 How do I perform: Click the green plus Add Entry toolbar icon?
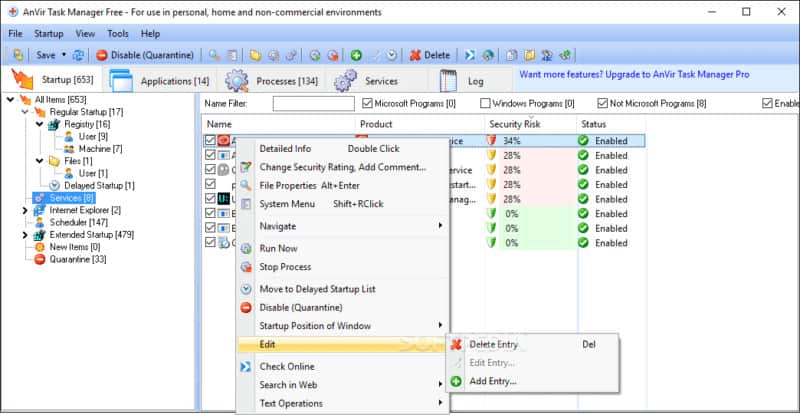(x=356, y=55)
